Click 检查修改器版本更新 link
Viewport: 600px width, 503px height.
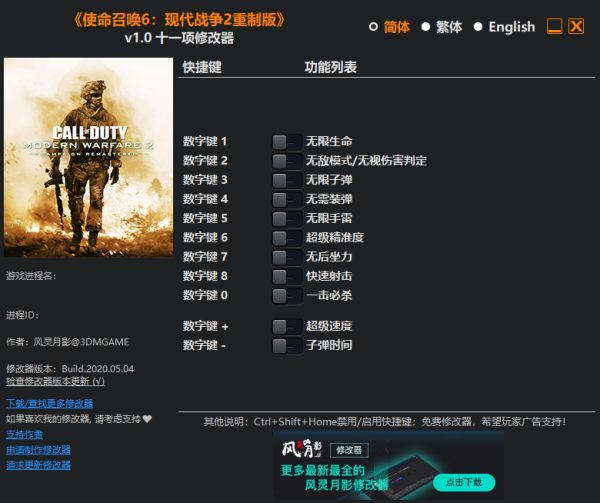(55, 381)
